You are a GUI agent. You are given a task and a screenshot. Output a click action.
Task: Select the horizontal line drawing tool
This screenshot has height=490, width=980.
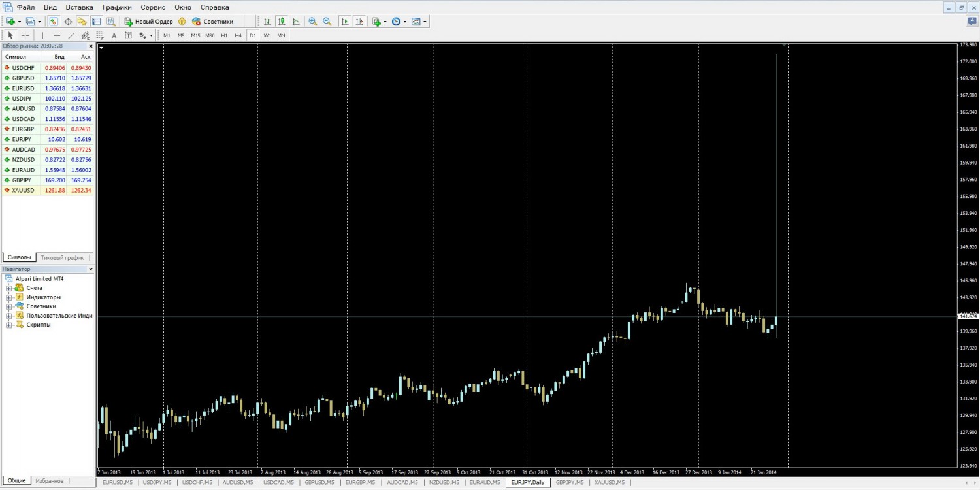(57, 35)
